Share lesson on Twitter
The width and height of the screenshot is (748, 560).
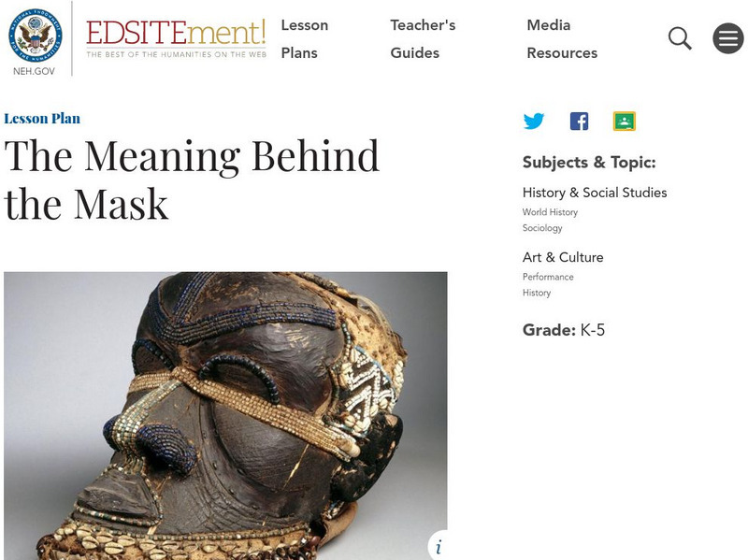(x=533, y=122)
